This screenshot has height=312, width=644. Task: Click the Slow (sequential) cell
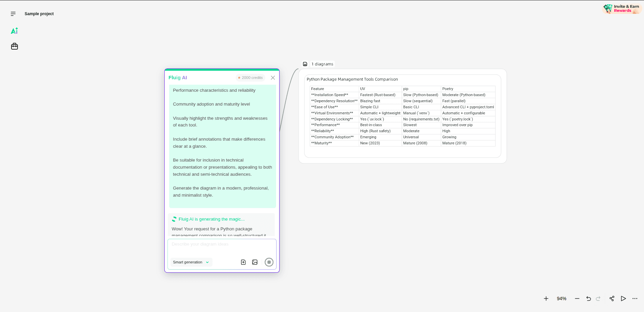click(421, 101)
